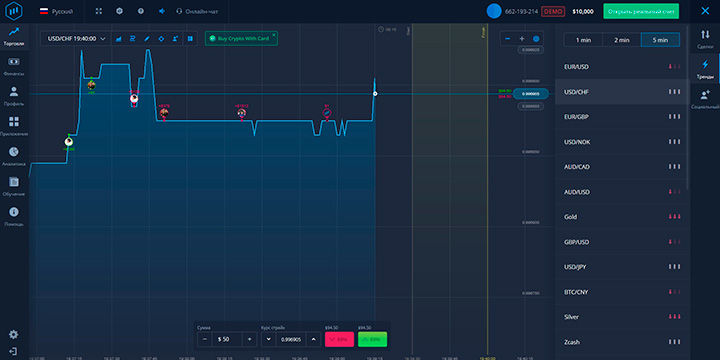Zoom in the chart with plus
Viewport: 720px width, 360px height.
(x=522, y=39)
